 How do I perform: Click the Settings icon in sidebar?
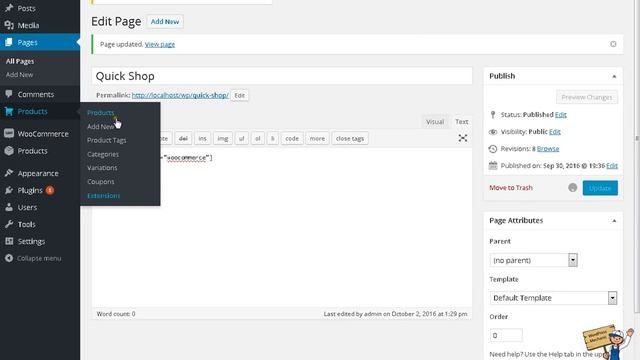[x=9, y=241]
